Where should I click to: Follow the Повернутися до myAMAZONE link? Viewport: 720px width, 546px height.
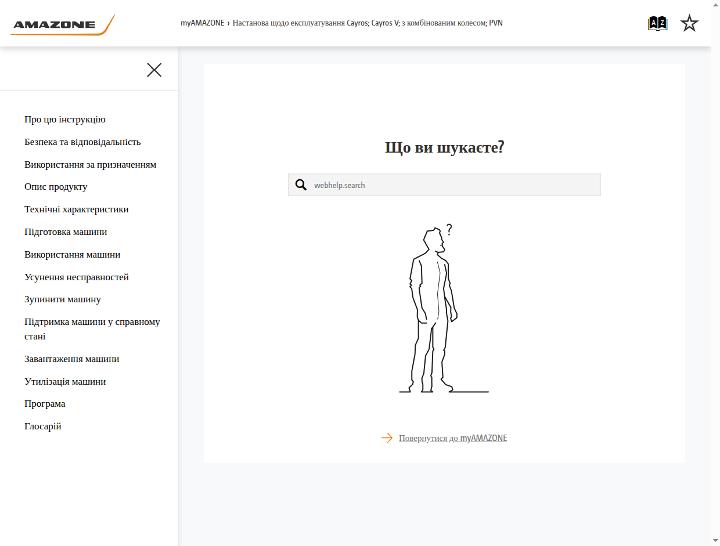[453, 438]
